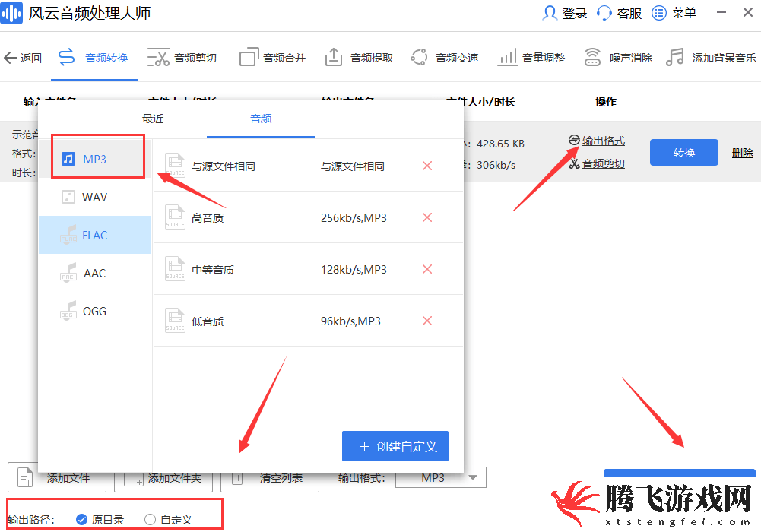Choose the 与源文件相同 preset name
The height and width of the screenshot is (532, 761).
point(224,166)
